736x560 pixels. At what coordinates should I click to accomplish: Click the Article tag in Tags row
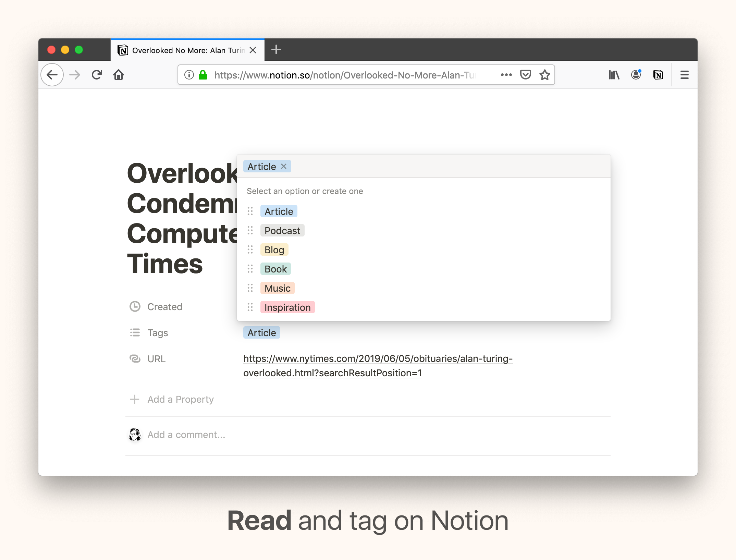262,332
